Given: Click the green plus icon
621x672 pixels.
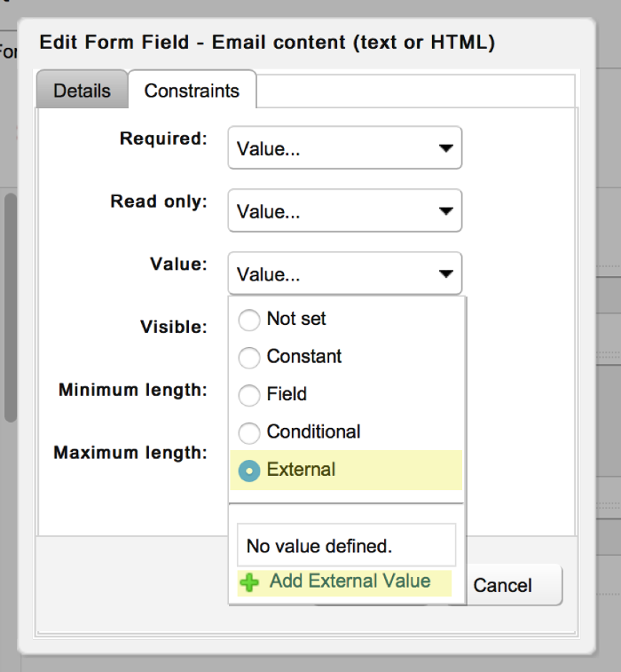Looking at the screenshot, I should click(250, 583).
